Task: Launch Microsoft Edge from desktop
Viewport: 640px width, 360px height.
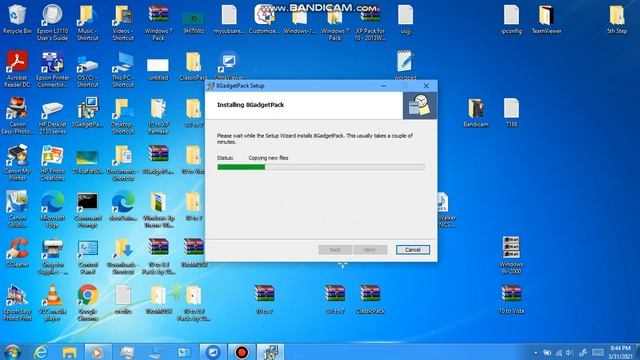Action: (52, 209)
